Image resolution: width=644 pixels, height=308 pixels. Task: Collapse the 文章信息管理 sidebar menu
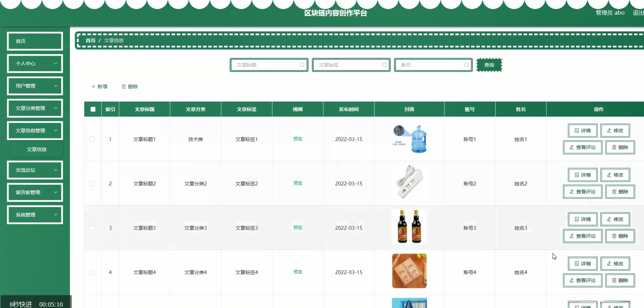pyautogui.click(x=35, y=130)
